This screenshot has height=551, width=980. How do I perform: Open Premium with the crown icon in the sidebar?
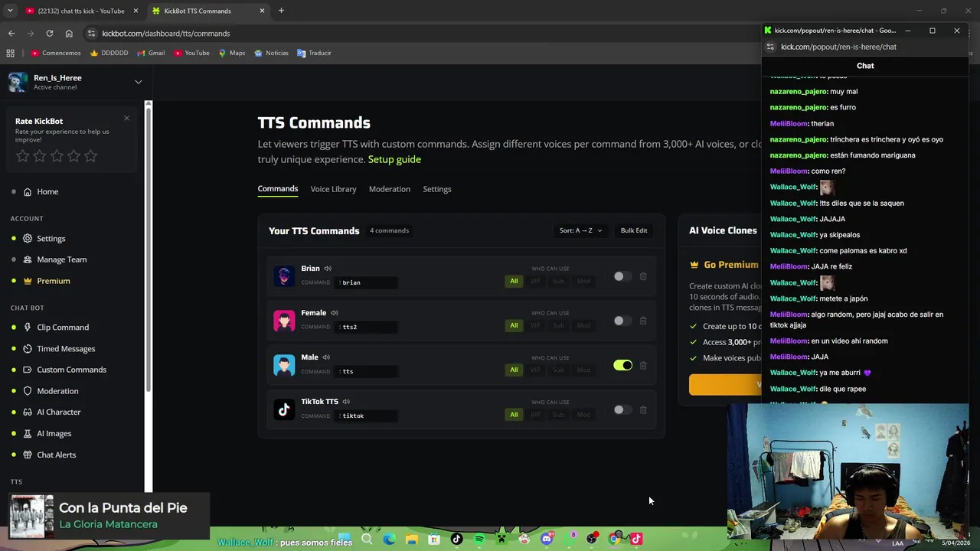click(54, 281)
